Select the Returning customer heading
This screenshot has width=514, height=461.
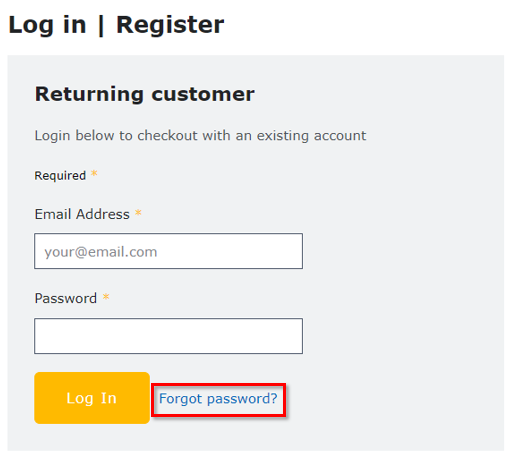pos(145,94)
